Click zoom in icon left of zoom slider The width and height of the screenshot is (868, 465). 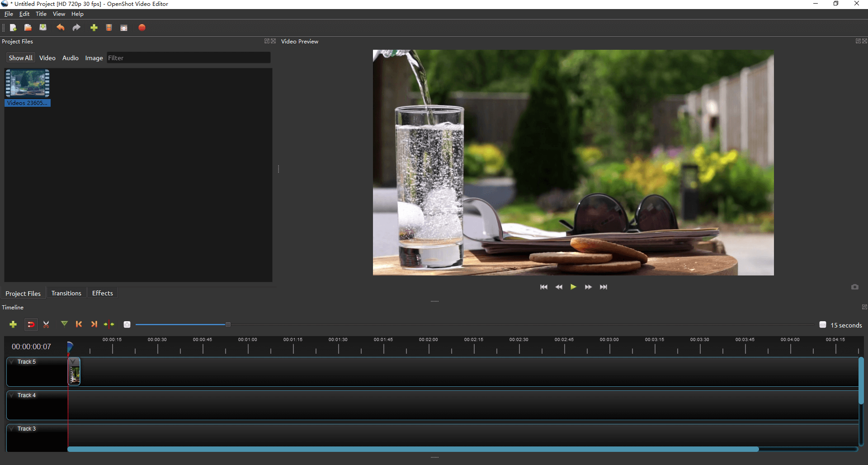tap(127, 324)
